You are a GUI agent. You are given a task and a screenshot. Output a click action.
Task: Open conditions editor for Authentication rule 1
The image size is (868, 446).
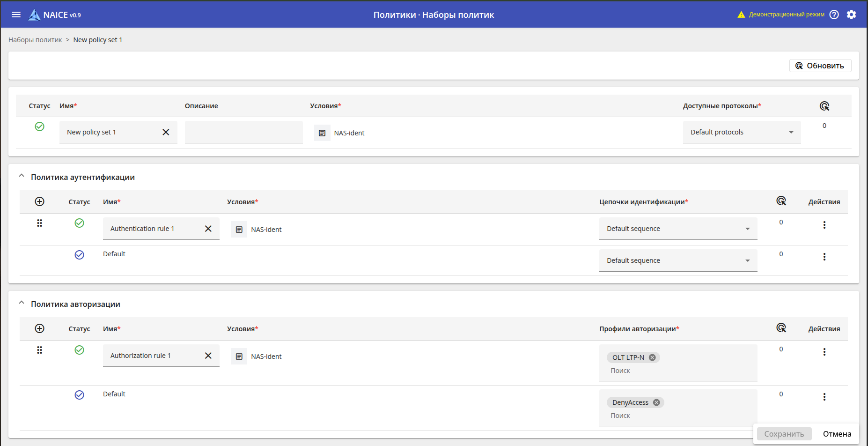tap(239, 230)
